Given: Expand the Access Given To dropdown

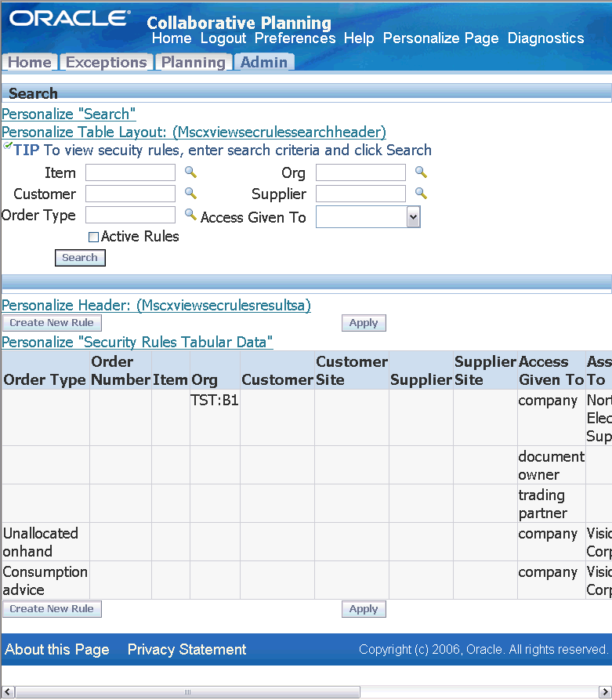Looking at the screenshot, I should tap(414, 217).
